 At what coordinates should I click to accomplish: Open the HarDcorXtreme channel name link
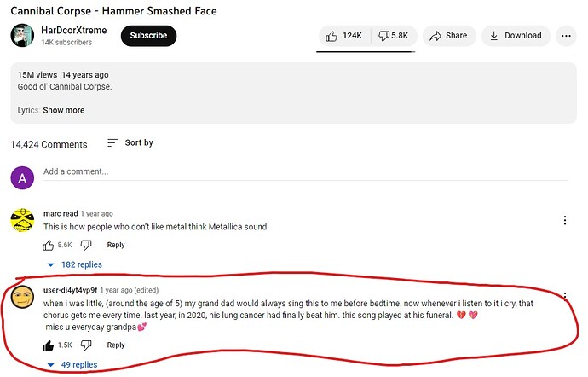pos(74,30)
